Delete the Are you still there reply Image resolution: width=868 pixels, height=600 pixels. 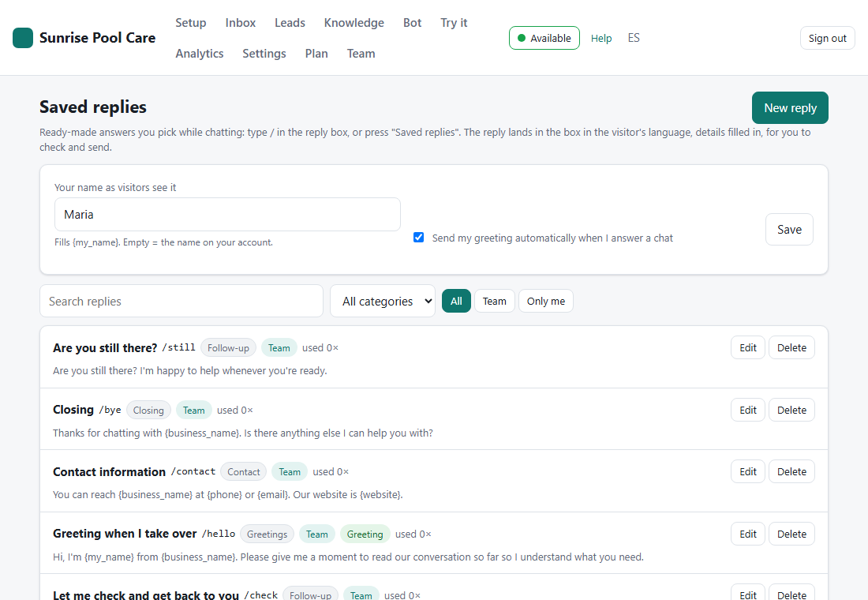tap(791, 348)
